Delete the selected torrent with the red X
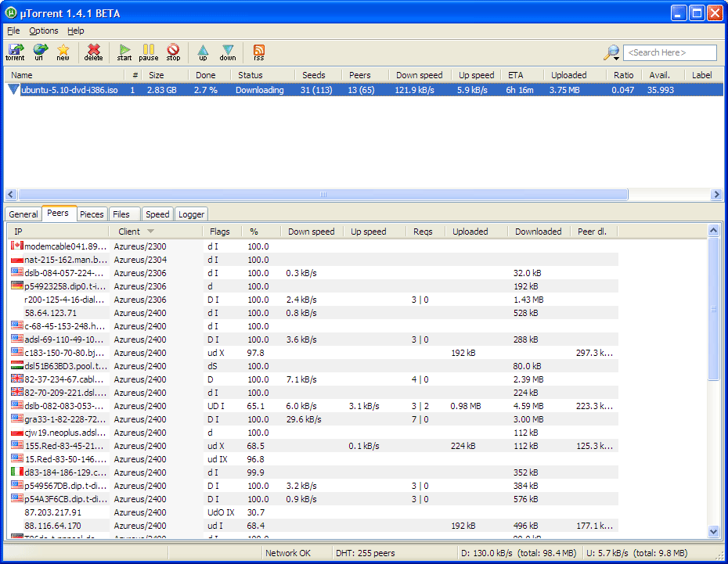 coord(93,52)
